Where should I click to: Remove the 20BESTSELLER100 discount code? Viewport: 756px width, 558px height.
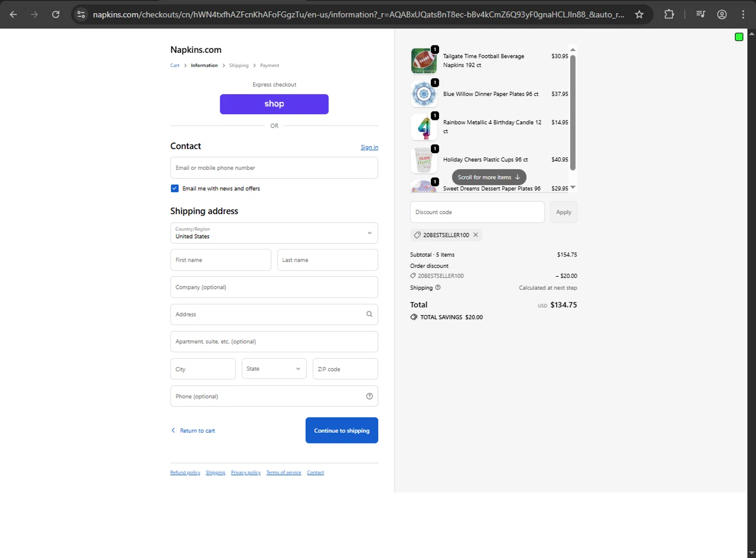pos(475,235)
